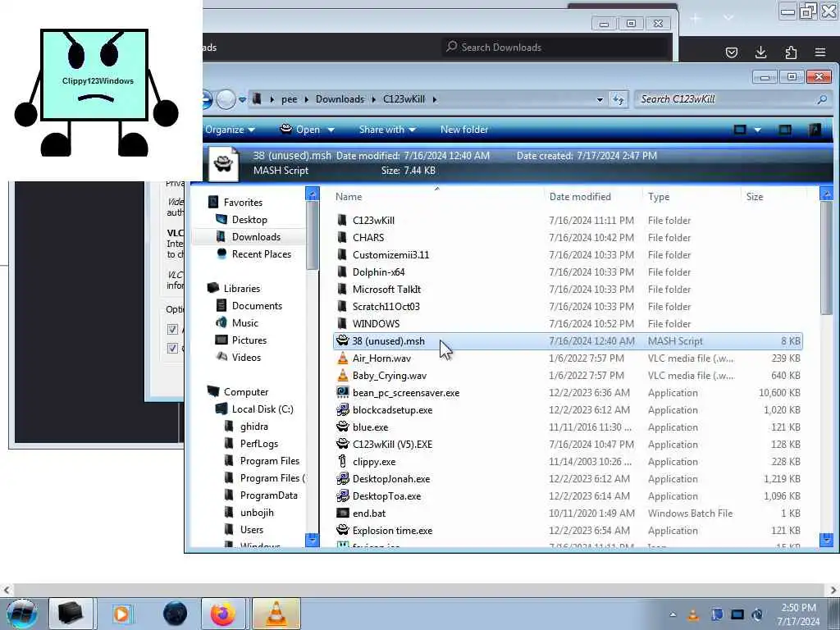The width and height of the screenshot is (840, 630).
Task: Open Firefox hamburger menu
Action: click(x=820, y=52)
